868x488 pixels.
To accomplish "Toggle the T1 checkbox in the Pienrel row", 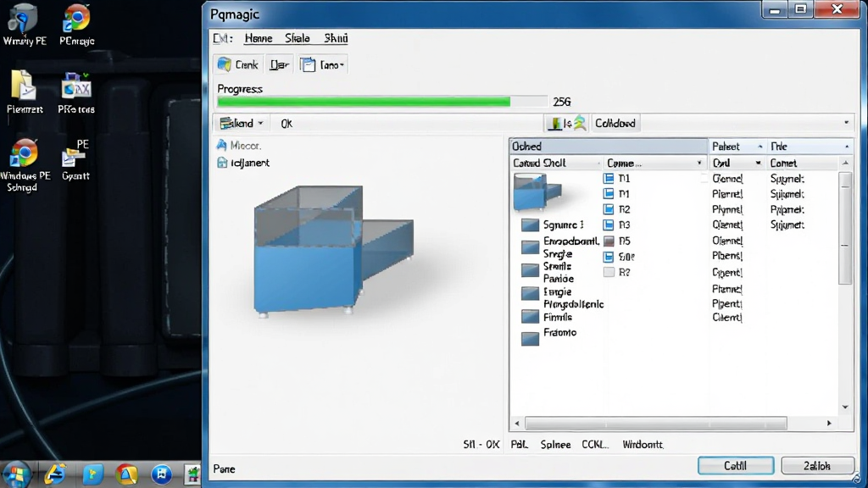I will [x=609, y=194].
